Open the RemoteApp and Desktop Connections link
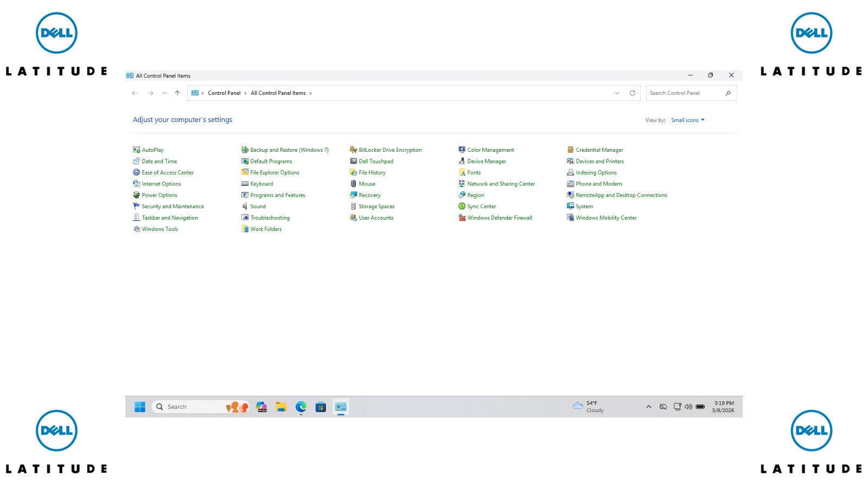868x488 pixels. pyautogui.click(x=622, y=195)
